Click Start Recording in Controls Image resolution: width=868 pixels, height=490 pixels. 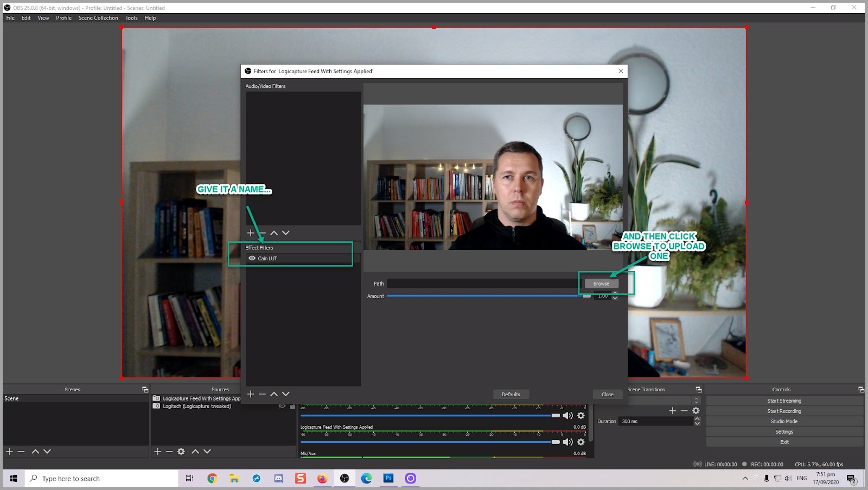[784, 411]
